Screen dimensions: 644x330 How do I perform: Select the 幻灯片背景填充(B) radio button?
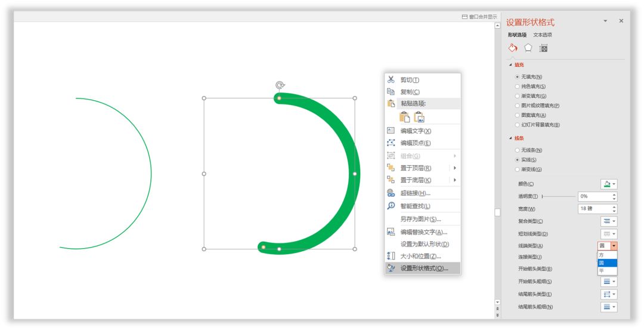[517, 125]
